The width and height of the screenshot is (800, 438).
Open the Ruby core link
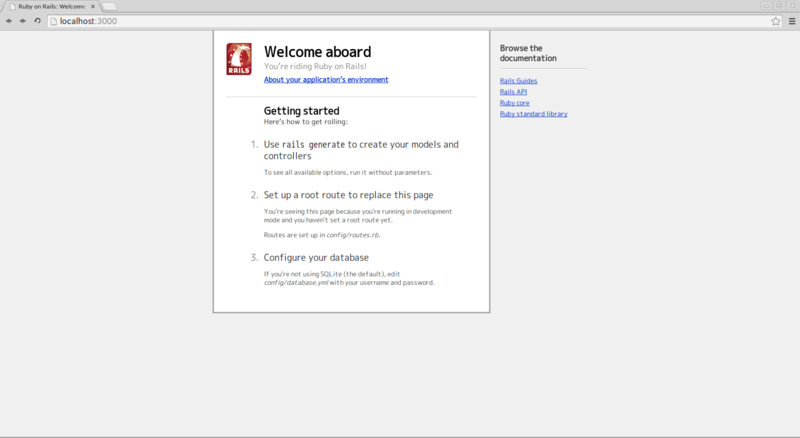(514, 103)
